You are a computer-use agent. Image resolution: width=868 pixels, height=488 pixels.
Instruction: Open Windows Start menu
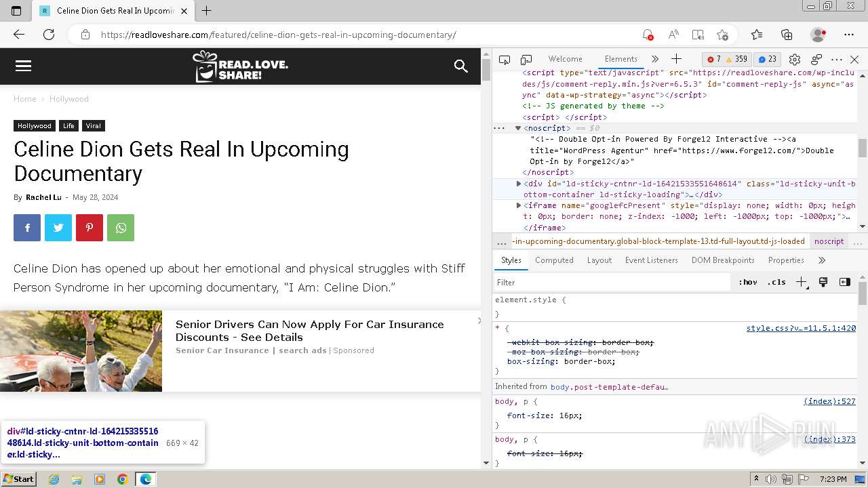click(18, 479)
